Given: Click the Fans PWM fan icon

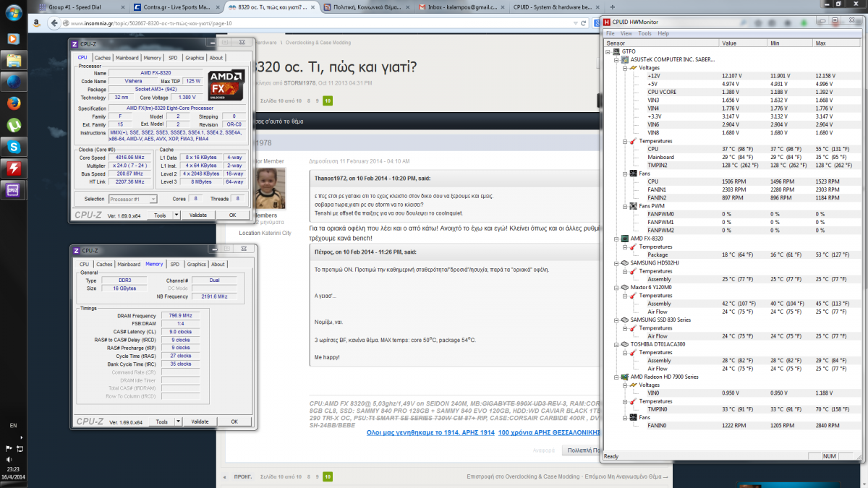Looking at the screenshot, I should tap(633, 206).
